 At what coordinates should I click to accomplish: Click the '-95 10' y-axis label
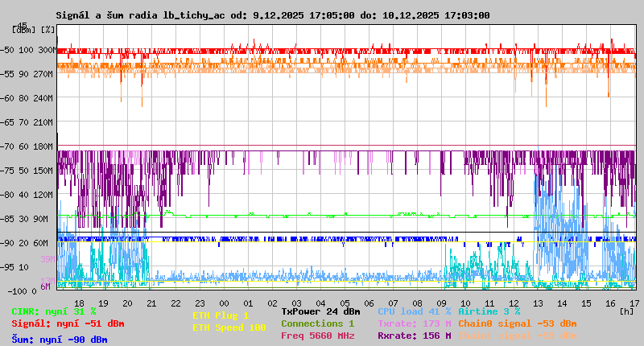click(x=14, y=267)
